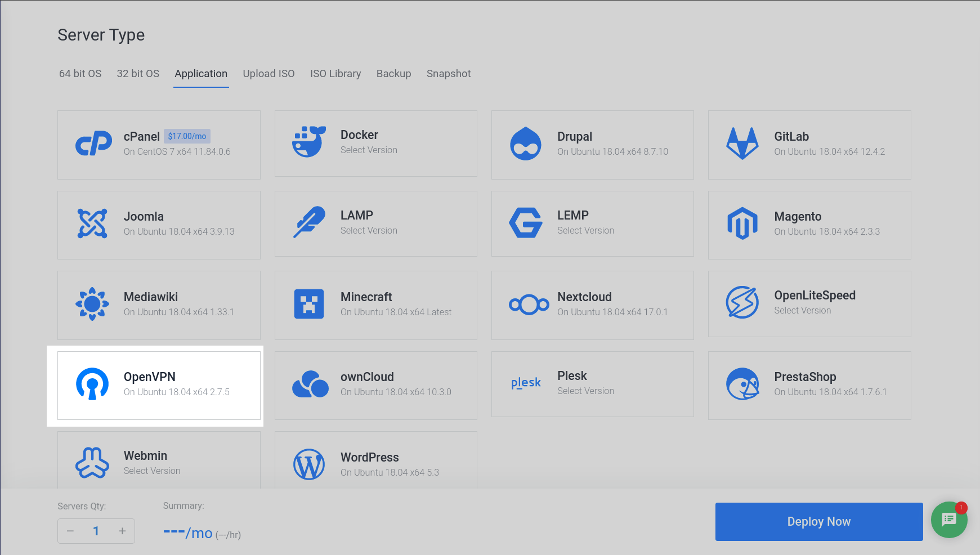This screenshot has width=980, height=555.
Task: Click the WordPress application name
Action: 369,458
